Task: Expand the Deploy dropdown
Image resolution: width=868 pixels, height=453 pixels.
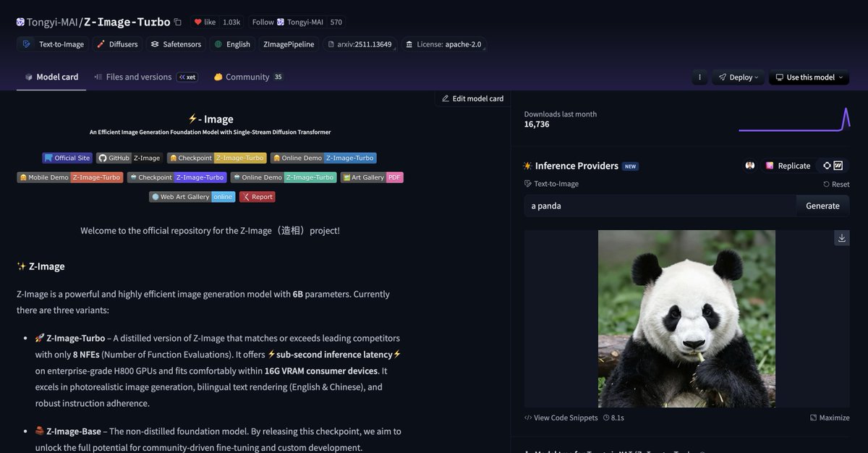Action: [x=738, y=77]
